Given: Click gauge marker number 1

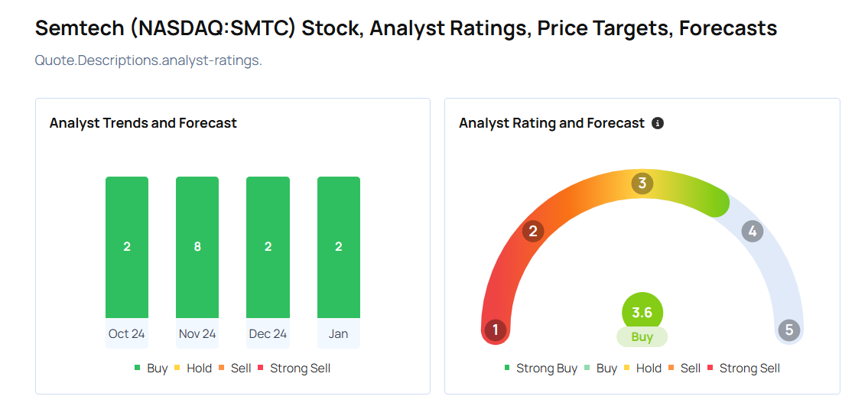Looking at the screenshot, I should tap(496, 330).
